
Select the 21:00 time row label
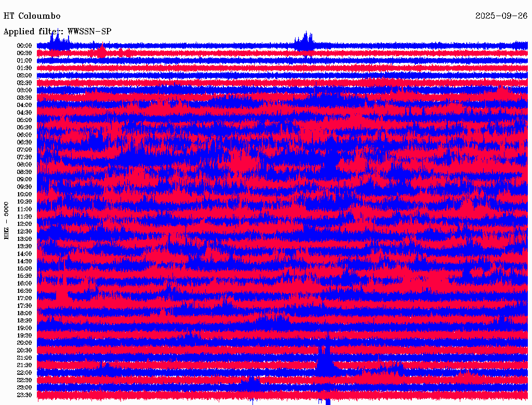(24, 358)
